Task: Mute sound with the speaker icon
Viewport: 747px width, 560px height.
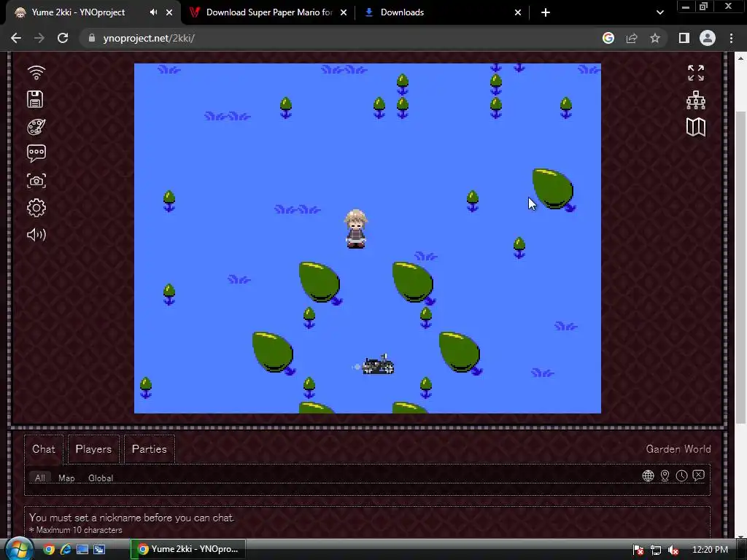Action: click(x=36, y=234)
